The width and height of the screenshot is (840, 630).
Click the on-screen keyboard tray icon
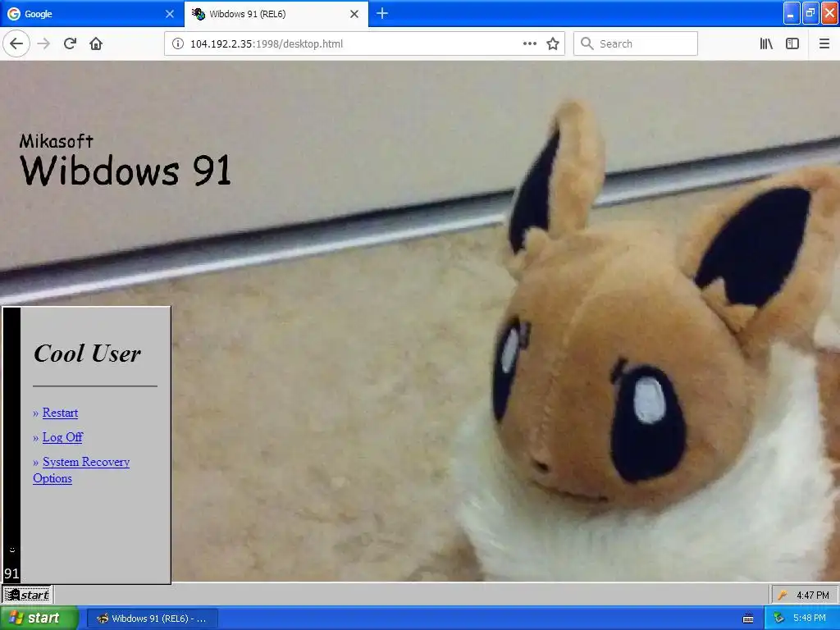pos(748,619)
